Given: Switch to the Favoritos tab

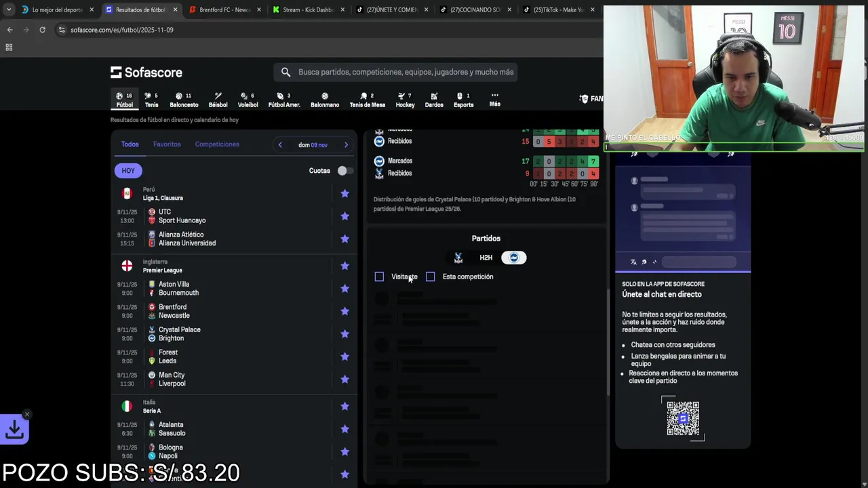Looking at the screenshot, I should (167, 144).
